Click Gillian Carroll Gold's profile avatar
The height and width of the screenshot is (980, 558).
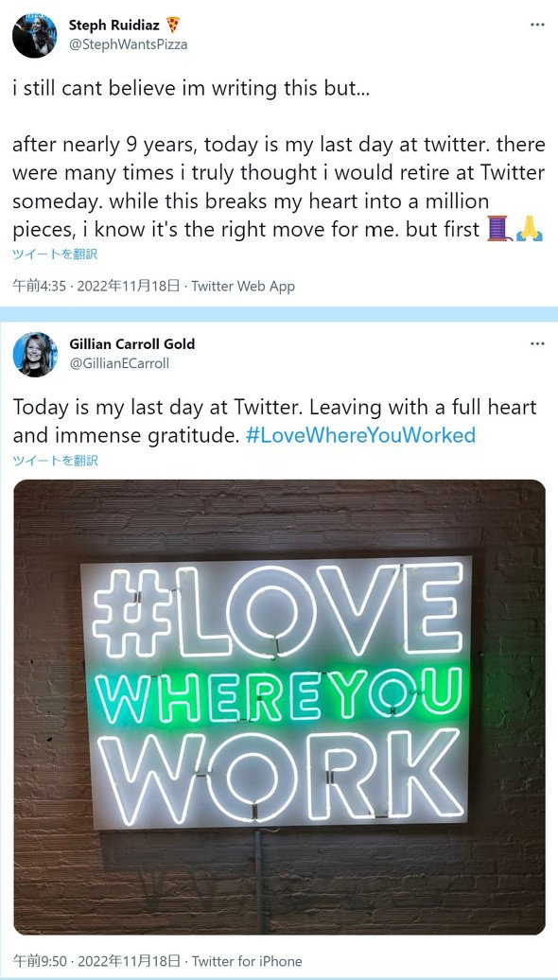(x=35, y=355)
